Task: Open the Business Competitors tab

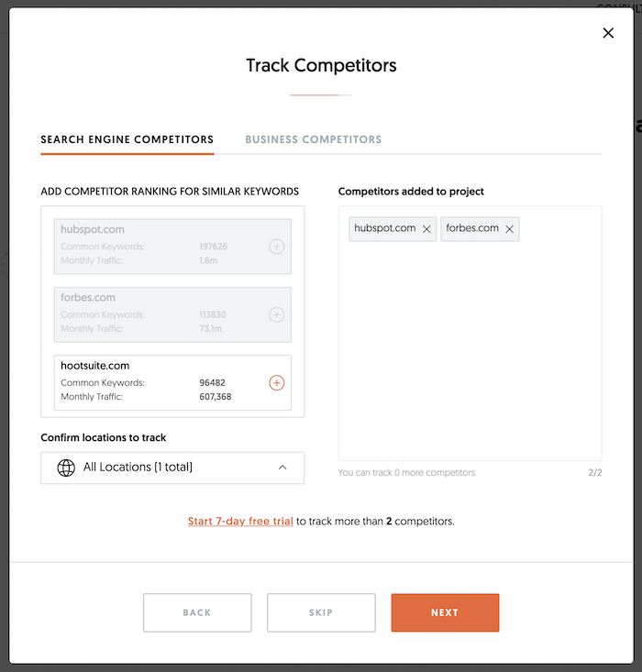Action: pos(314,140)
